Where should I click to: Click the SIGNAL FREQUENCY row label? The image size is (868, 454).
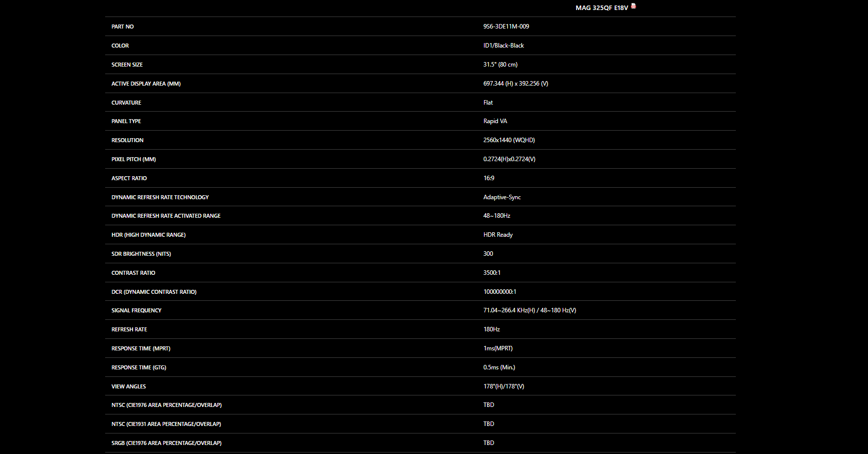coord(136,310)
